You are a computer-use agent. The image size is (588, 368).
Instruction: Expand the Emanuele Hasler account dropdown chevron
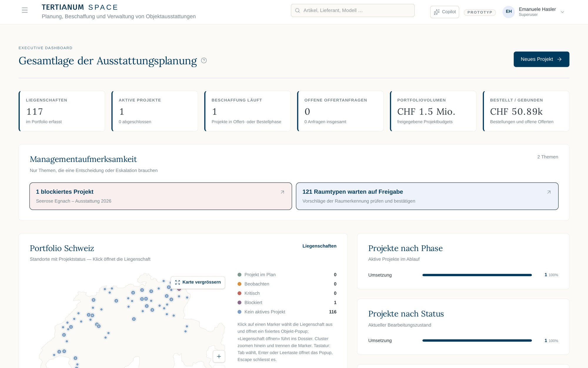562,12
